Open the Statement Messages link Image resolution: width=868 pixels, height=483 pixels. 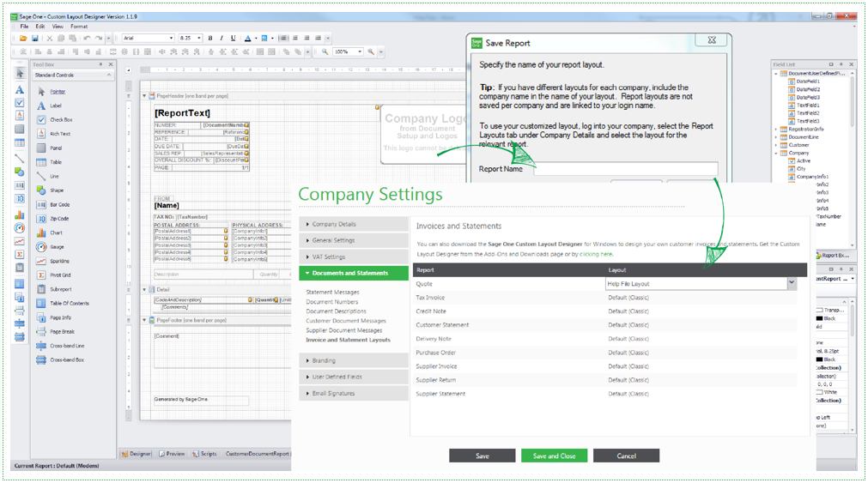tap(332, 293)
